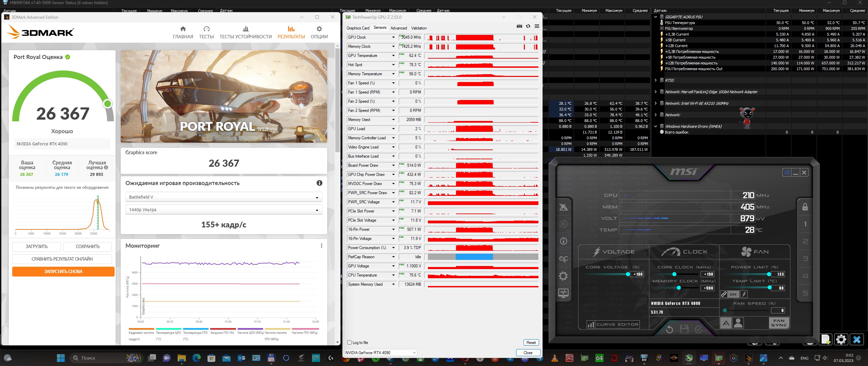Open NVIDIA GeForce RTX 4090 selector
Image resolution: width=868 pixels, height=366 pixels.
pos(380,353)
